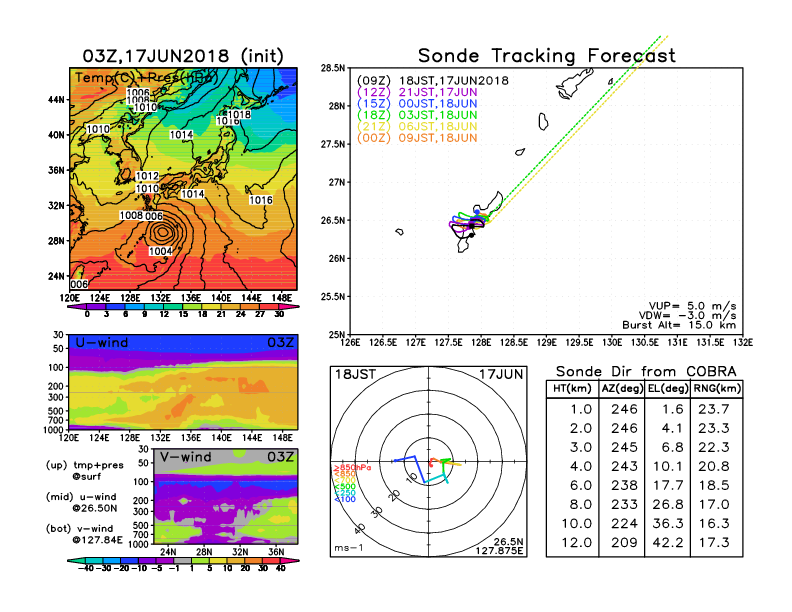
Task: Click the 1004 pressure label near the low center
Action: point(160,251)
